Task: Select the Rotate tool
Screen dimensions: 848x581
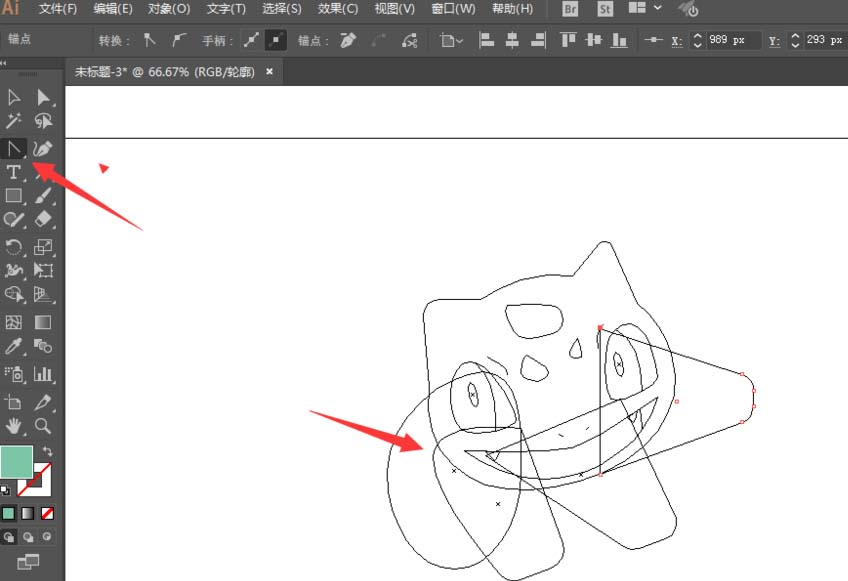Action: pyautogui.click(x=14, y=247)
